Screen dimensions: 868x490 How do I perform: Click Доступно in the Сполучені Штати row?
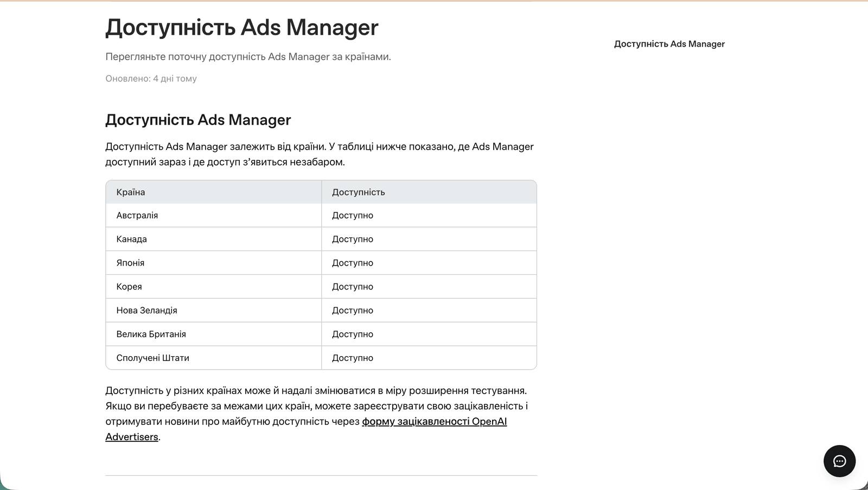[x=353, y=358]
